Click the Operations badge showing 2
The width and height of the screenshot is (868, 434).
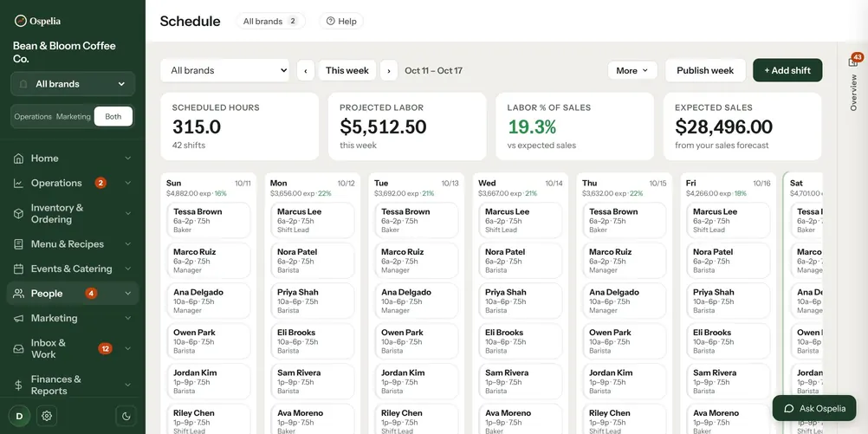coord(100,183)
